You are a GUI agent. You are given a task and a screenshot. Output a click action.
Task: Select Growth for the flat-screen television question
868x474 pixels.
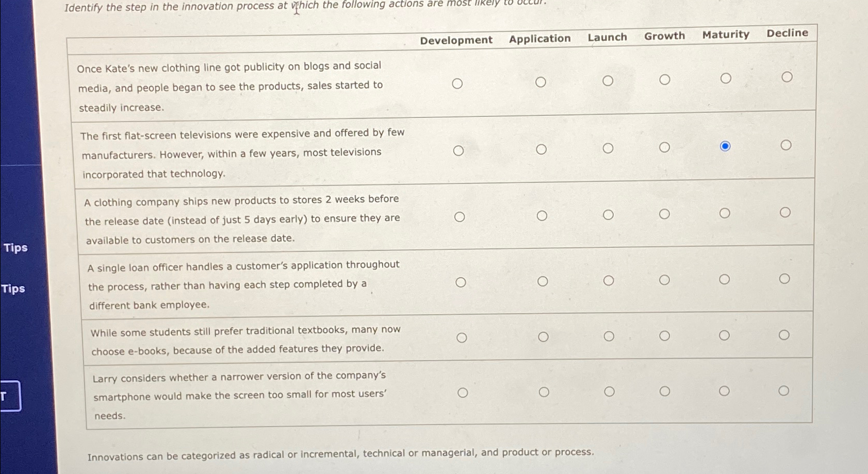click(x=665, y=148)
